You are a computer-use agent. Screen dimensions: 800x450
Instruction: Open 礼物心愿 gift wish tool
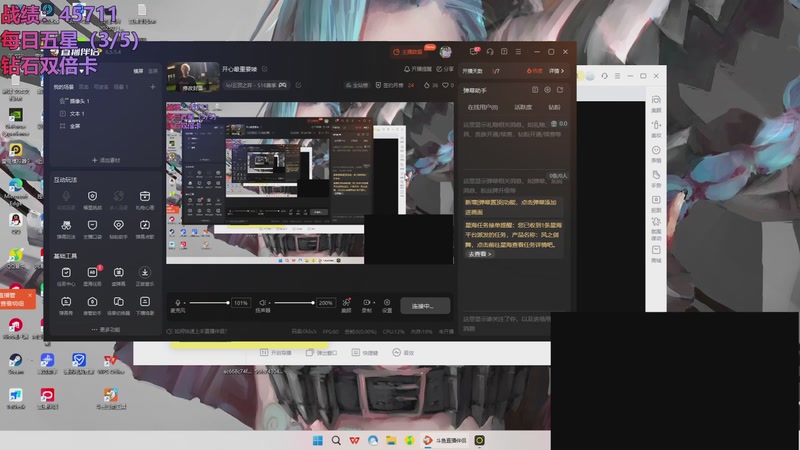pyautogui.click(x=145, y=200)
